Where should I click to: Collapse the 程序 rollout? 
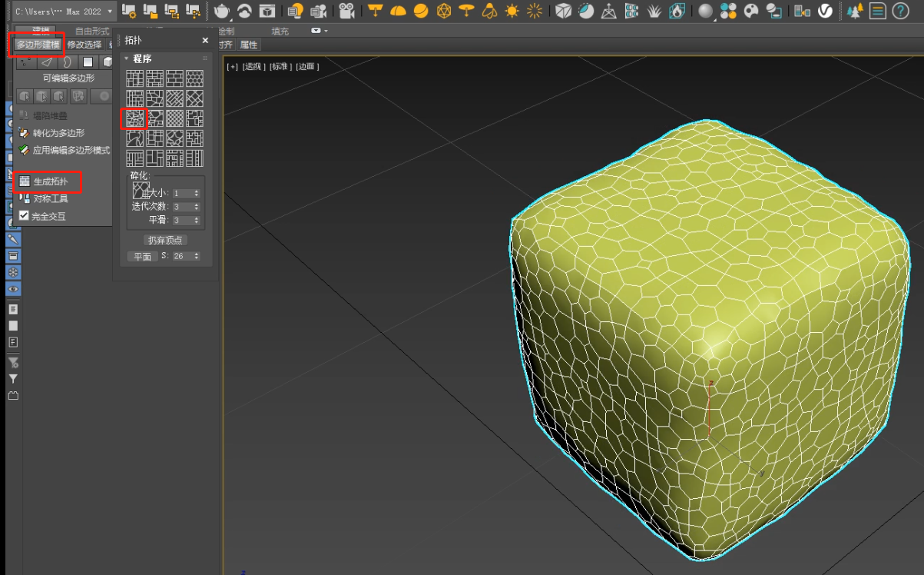tap(127, 58)
